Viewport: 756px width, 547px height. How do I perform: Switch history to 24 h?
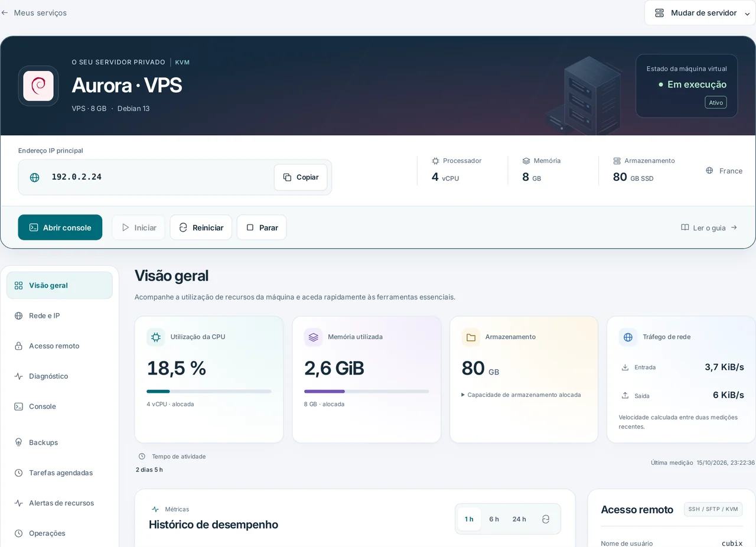click(519, 519)
